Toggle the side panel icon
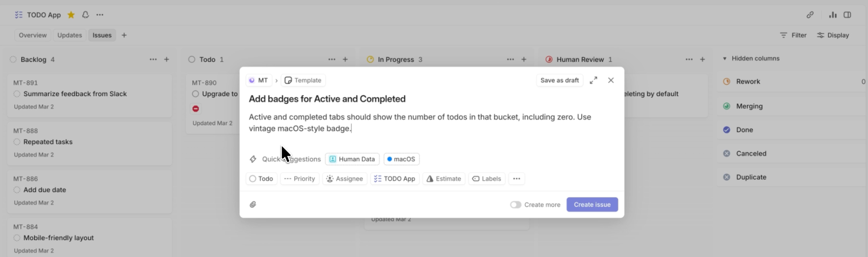This screenshot has width=868, height=257. click(847, 15)
